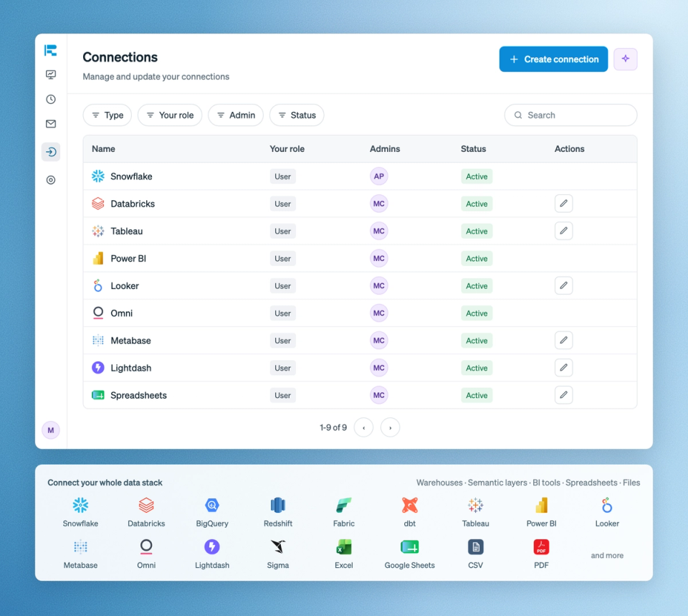The width and height of the screenshot is (688, 616).
Task: Open the Looker connection name
Action: pos(125,286)
